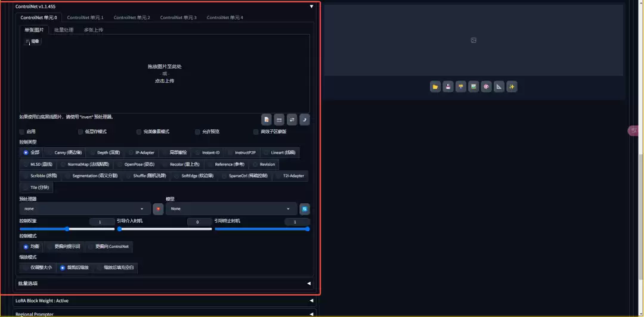
Task: Toggle the 完美像素模式 checkbox
Action: pyautogui.click(x=139, y=132)
